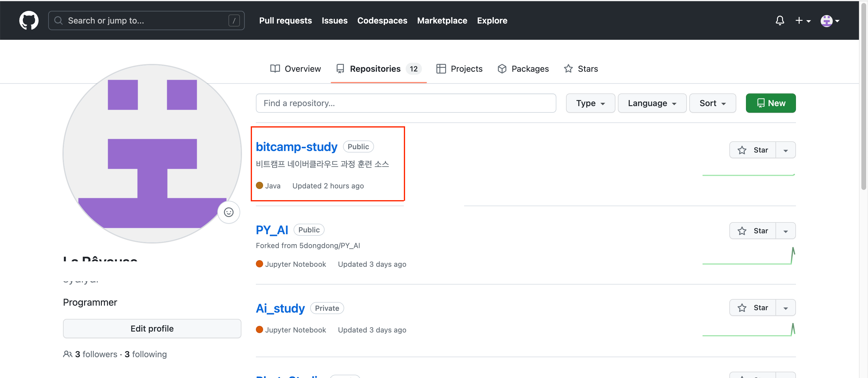Switch to the Overview tab
Image resolution: width=868 pixels, height=378 pixels.
tap(295, 69)
